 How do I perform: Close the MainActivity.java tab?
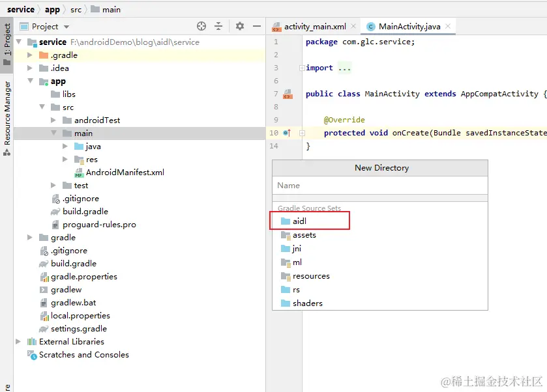pyautogui.click(x=449, y=26)
